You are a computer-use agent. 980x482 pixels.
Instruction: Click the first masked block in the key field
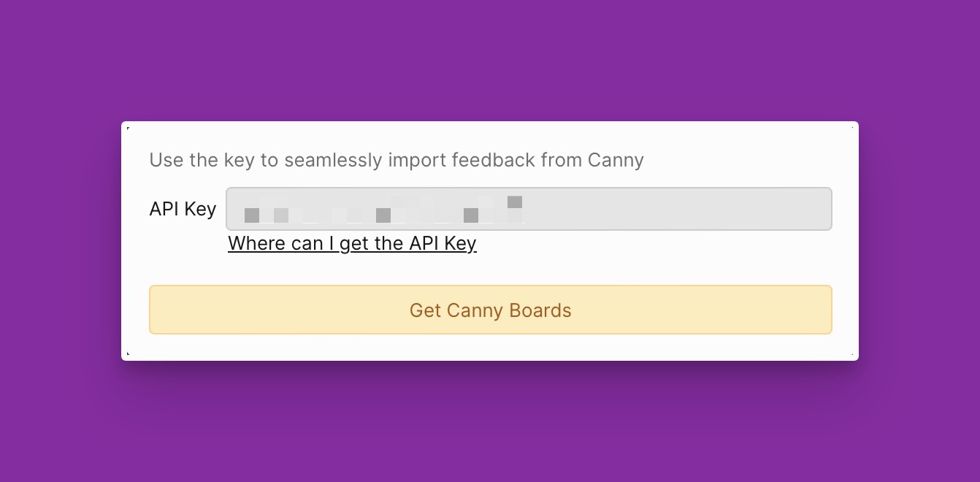[250, 214]
